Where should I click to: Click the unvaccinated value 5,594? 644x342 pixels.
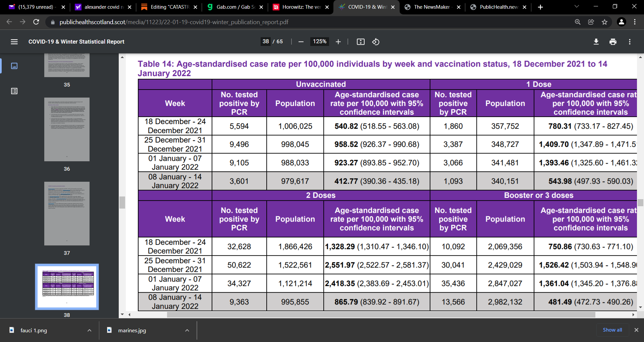click(x=239, y=126)
